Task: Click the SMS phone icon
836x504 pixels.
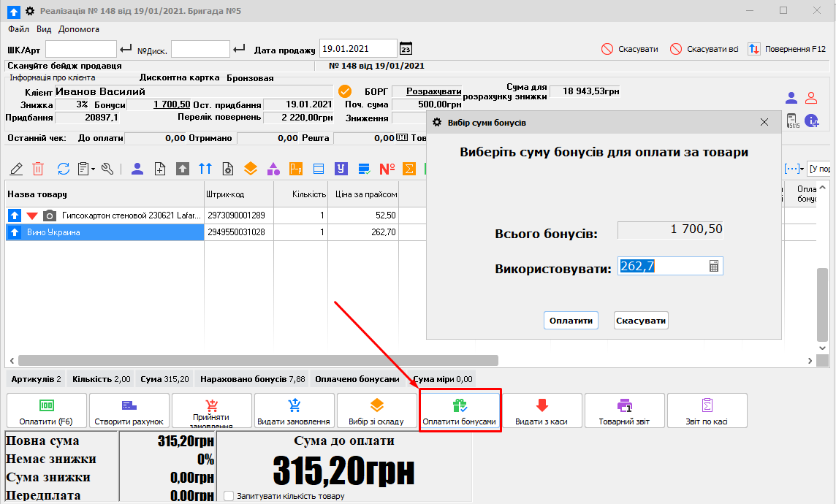Action: click(x=793, y=121)
